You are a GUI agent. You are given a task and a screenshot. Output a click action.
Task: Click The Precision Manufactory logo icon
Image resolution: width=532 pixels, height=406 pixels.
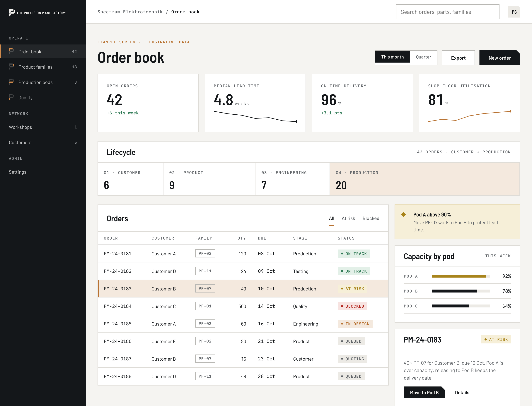pos(12,13)
